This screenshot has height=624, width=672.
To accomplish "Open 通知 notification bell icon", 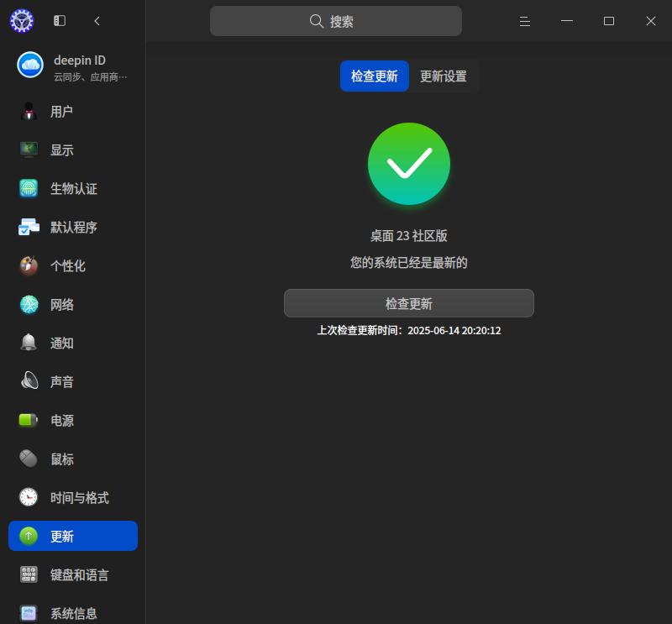I will [x=29, y=343].
